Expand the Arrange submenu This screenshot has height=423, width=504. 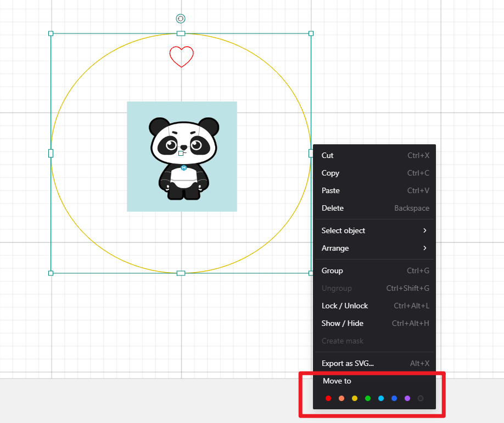tap(374, 248)
